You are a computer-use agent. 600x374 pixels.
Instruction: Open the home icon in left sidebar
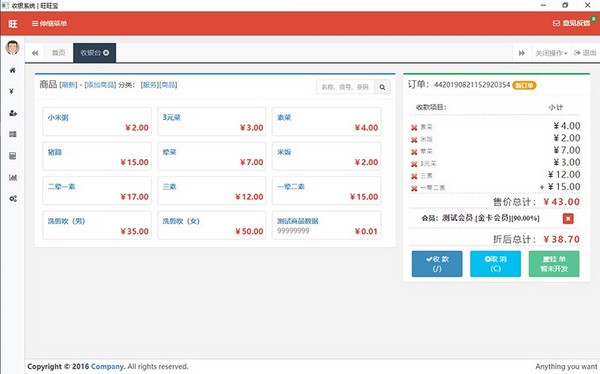coord(13,70)
